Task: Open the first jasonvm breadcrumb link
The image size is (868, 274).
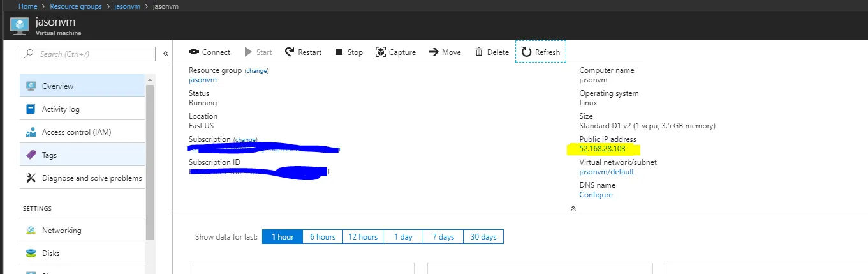Action: (x=128, y=6)
